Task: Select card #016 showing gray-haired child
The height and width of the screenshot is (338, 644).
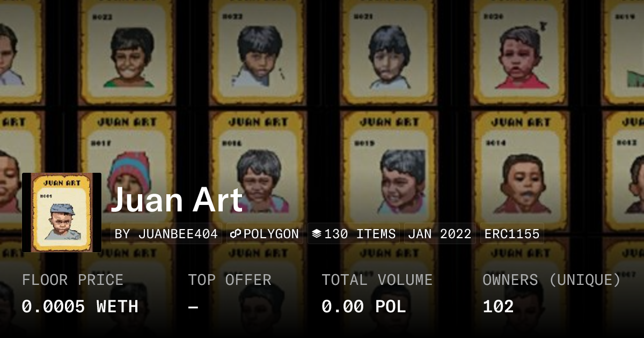Action: coord(258,169)
